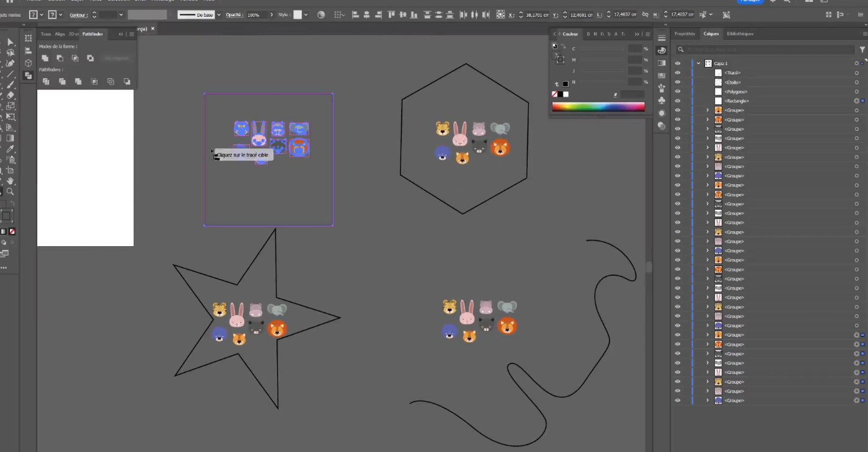The image size is (868, 452).
Task: Open the Pathfinder panel menu
Action: [x=131, y=34]
